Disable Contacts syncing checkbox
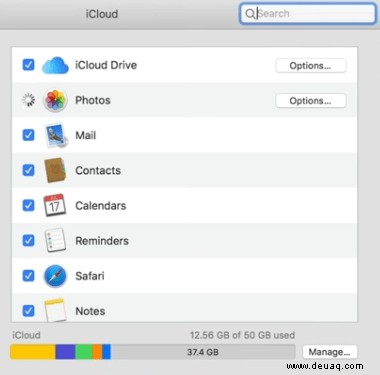380x375 pixels. coord(28,170)
